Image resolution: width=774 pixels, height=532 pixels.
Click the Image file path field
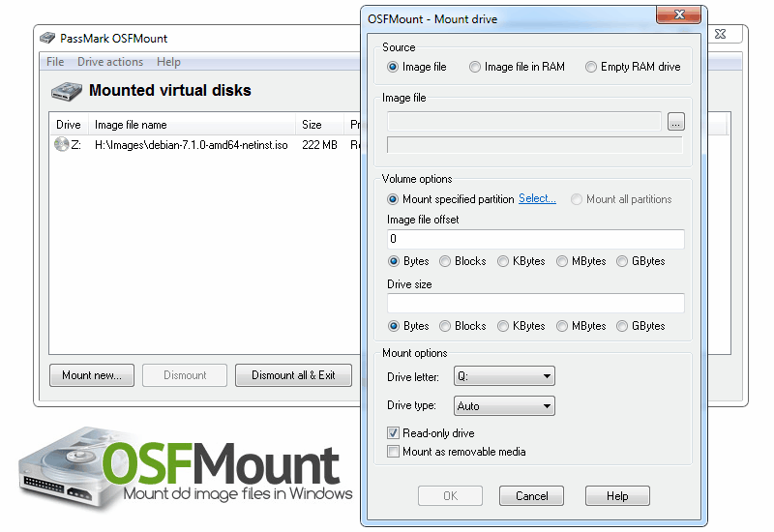tap(524, 122)
